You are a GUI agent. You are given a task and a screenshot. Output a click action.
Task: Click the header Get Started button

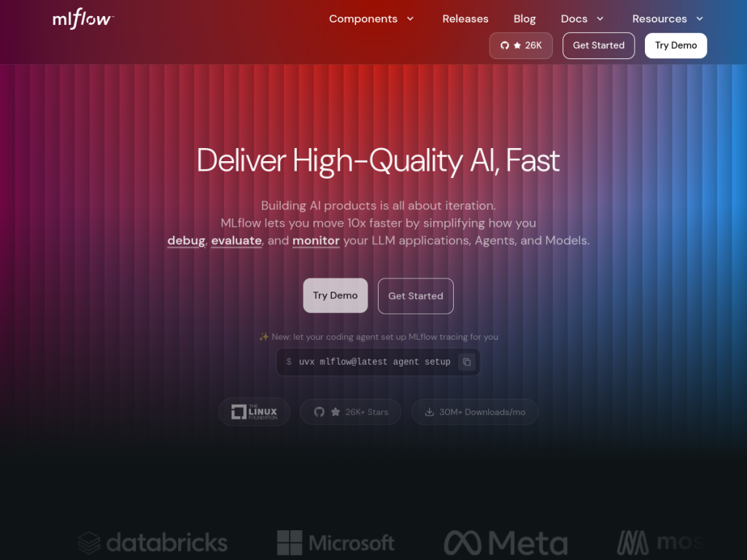click(x=598, y=46)
